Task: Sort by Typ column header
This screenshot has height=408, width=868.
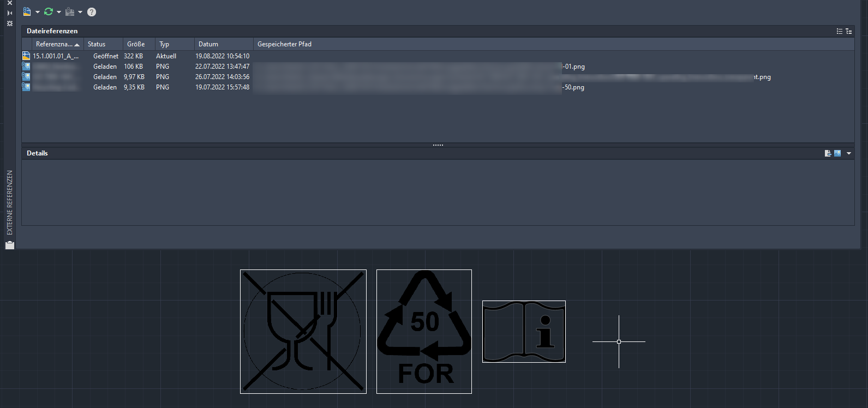Action: [175, 44]
